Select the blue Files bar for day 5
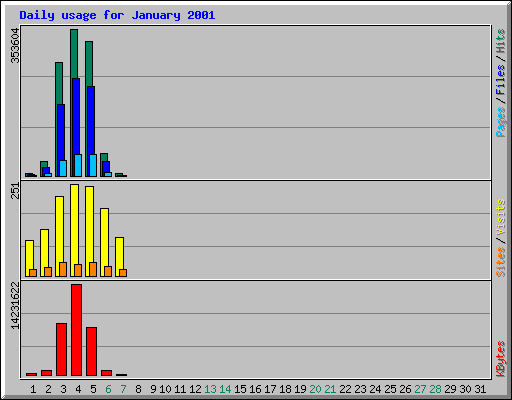This screenshot has width=512, height=400. point(91,120)
